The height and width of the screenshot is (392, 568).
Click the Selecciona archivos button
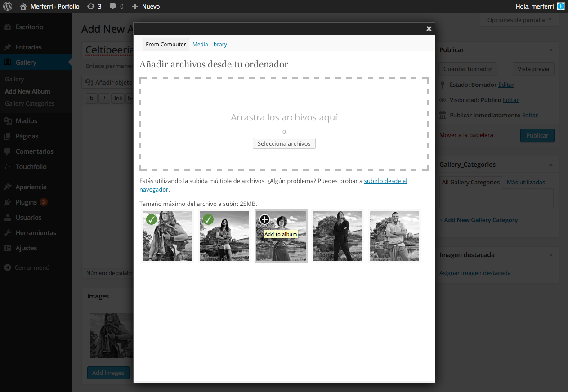tap(284, 143)
